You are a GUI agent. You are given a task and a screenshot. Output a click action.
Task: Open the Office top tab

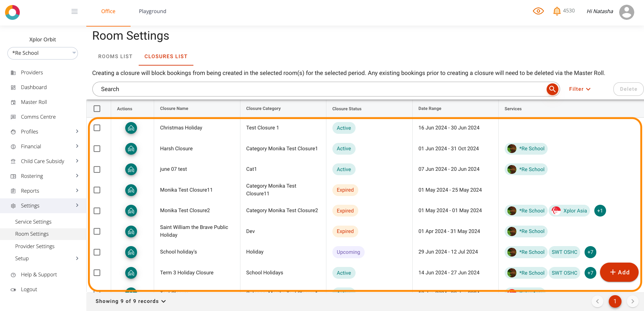(108, 11)
